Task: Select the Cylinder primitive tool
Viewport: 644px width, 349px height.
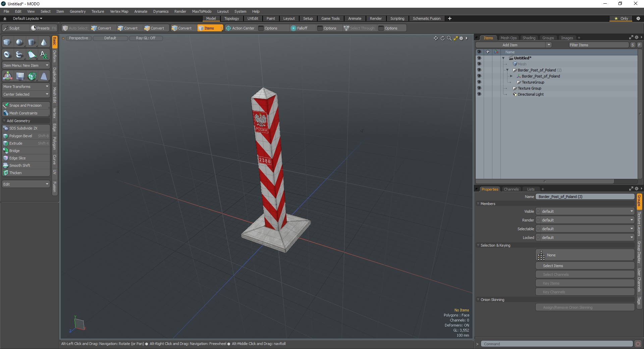Action: click(x=32, y=42)
